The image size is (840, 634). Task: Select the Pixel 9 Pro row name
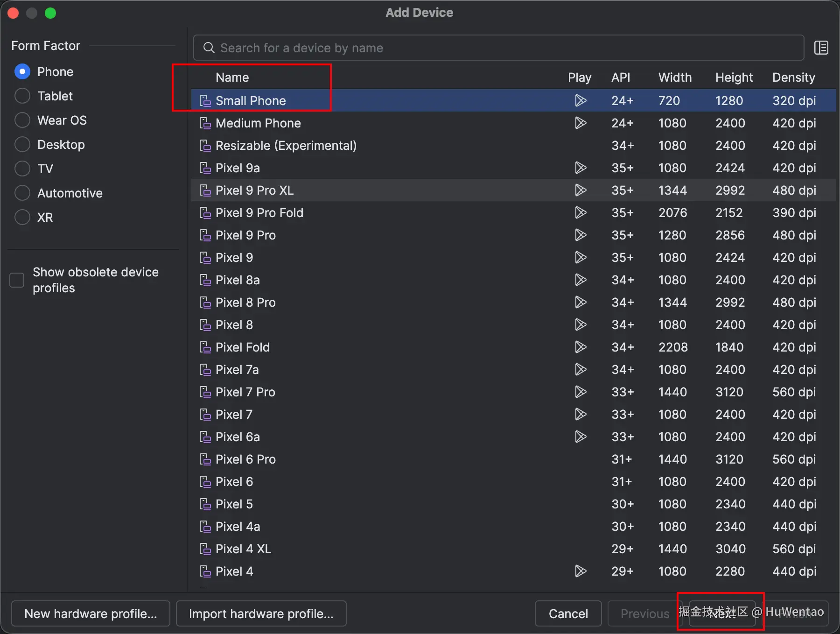click(x=245, y=235)
